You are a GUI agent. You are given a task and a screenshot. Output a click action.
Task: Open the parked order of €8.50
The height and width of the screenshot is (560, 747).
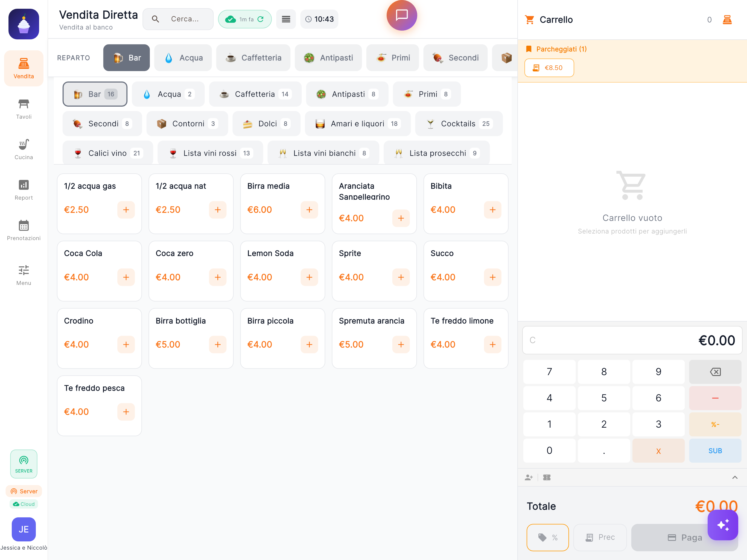[549, 68]
